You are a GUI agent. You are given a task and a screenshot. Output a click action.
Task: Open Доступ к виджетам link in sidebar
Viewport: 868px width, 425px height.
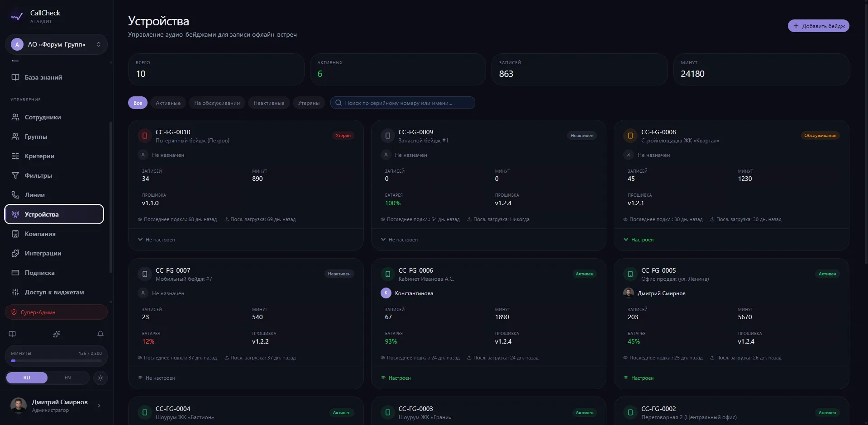click(x=54, y=292)
